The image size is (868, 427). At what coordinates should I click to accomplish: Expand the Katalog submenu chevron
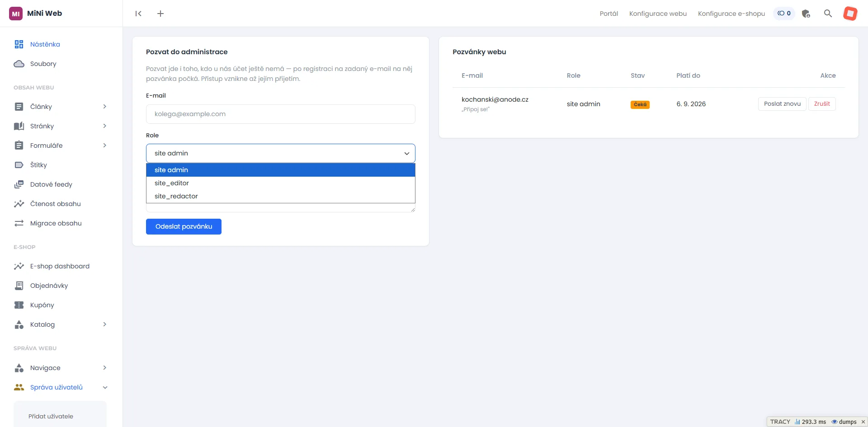pos(105,324)
